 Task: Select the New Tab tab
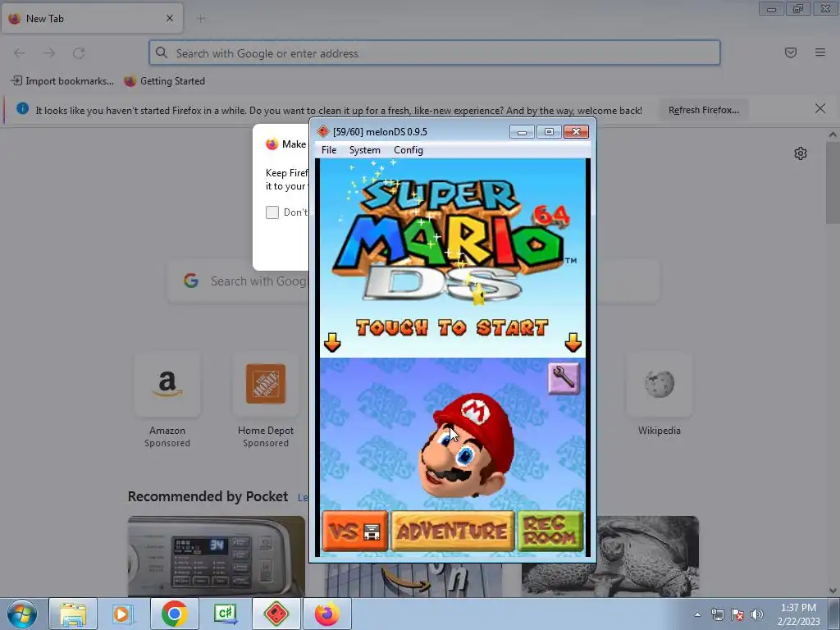92,18
